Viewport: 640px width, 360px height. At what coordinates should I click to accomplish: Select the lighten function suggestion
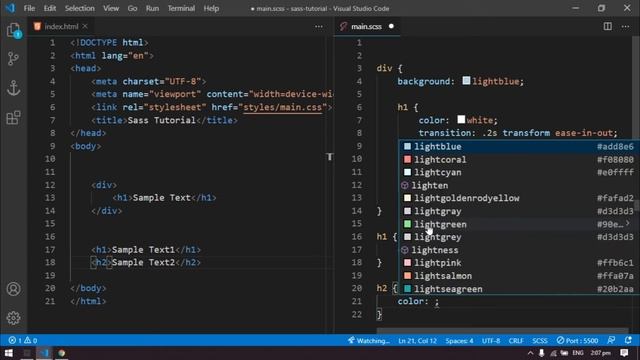pos(519,185)
